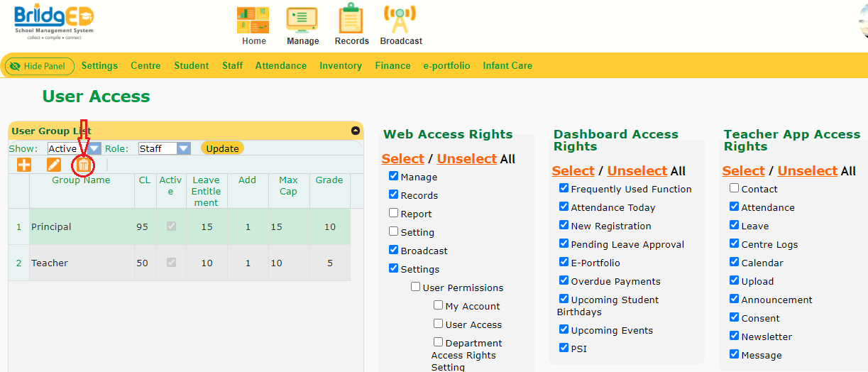Open the Manage icon
The width and height of the screenshot is (868, 372).
[x=302, y=20]
